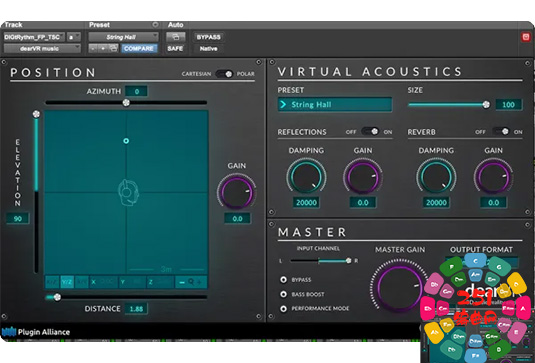The image size is (535, 363).
Task: Click the Reverb DAMPING knob
Action: (436, 177)
